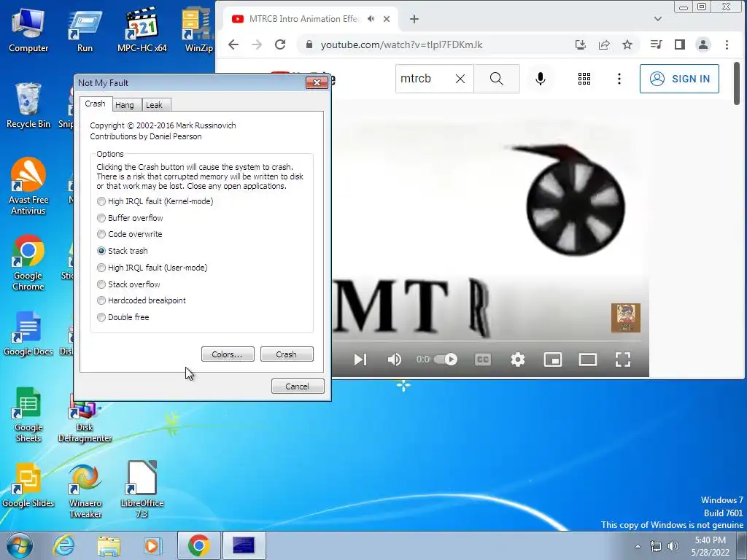The width and height of the screenshot is (747, 560).
Task: Reload the YouTube page
Action: [280, 44]
